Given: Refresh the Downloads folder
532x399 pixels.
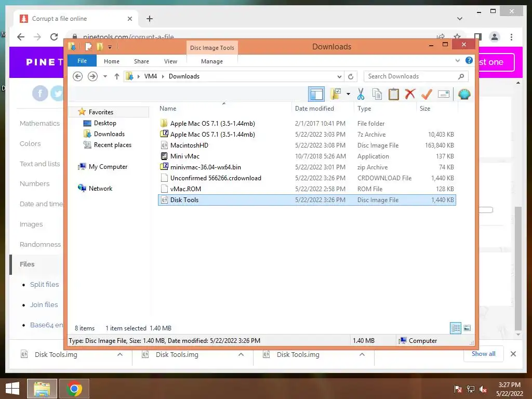Looking at the screenshot, I should pyautogui.click(x=351, y=76).
